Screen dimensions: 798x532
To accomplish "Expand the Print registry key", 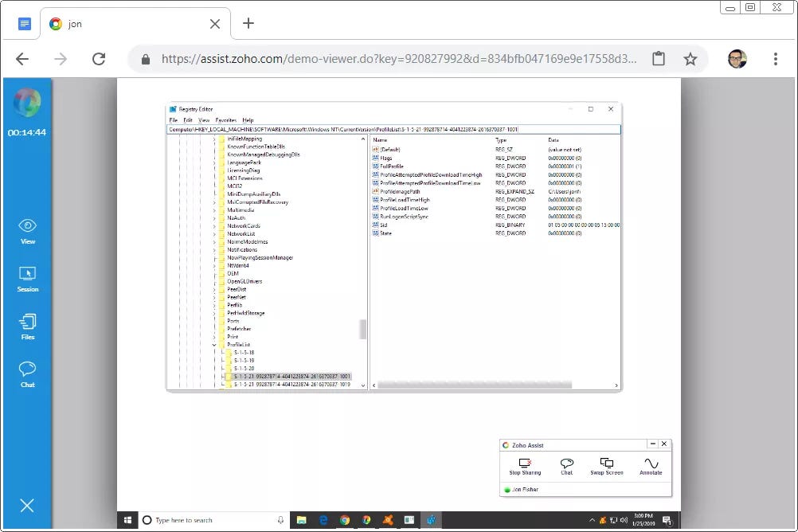I will [x=214, y=337].
